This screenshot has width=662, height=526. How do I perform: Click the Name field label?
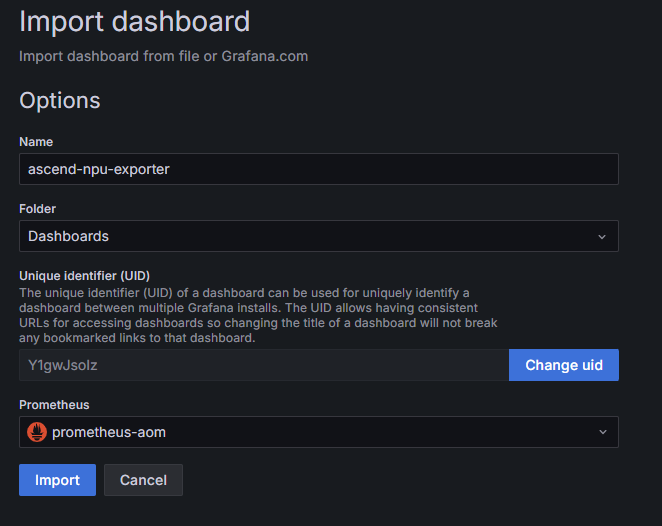coord(36,142)
